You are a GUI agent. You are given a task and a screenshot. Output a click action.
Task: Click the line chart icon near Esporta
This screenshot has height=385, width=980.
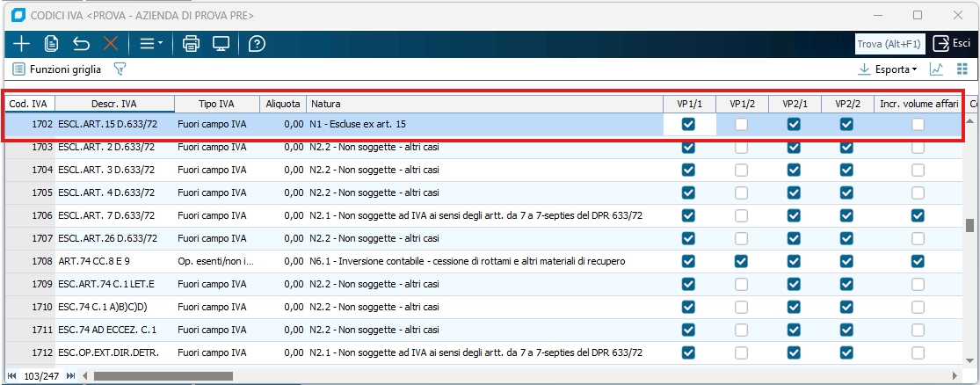pos(936,69)
